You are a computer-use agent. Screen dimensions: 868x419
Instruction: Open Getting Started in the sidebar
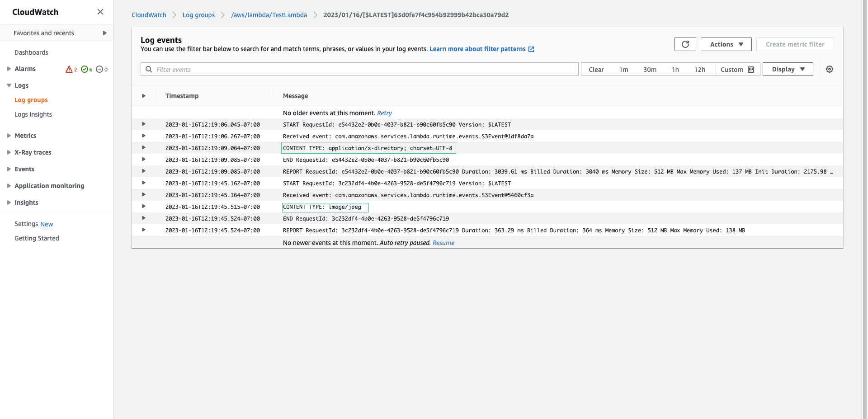[x=37, y=238]
